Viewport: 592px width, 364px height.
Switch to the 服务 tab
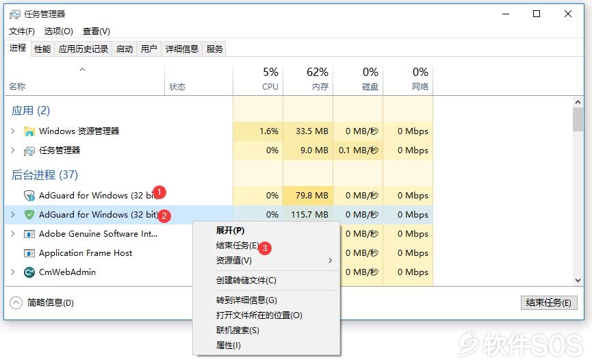click(214, 49)
